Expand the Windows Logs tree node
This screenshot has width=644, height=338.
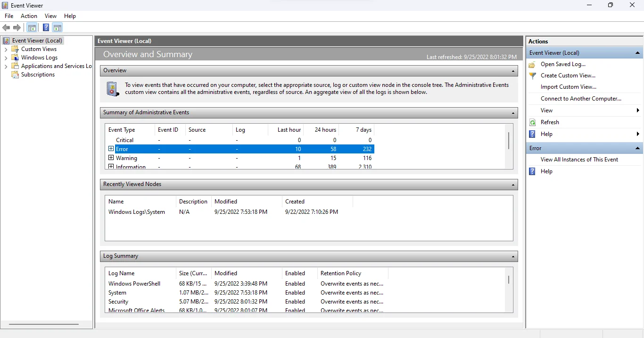(6, 58)
